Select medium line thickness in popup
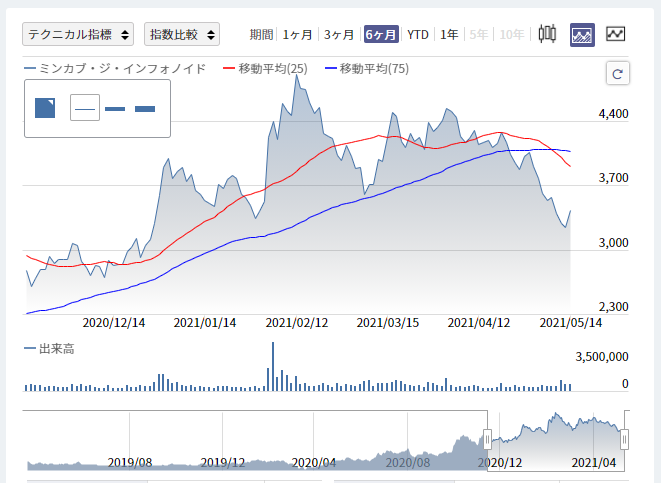 tap(115, 108)
